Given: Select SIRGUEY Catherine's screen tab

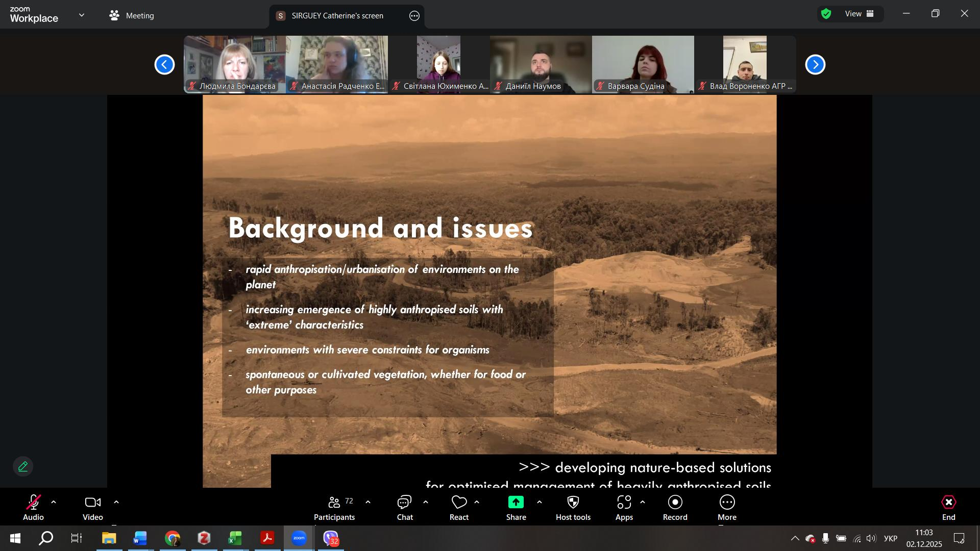Looking at the screenshot, I should 337,16.
